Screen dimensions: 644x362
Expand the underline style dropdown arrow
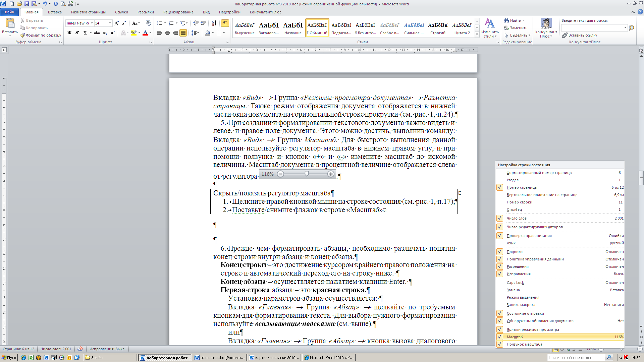click(91, 33)
